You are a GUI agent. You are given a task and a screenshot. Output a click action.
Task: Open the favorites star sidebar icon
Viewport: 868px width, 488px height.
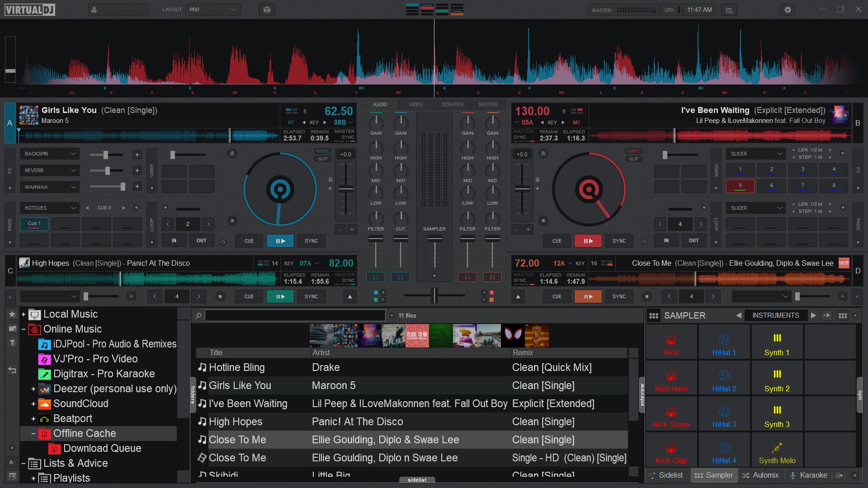(x=12, y=314)
